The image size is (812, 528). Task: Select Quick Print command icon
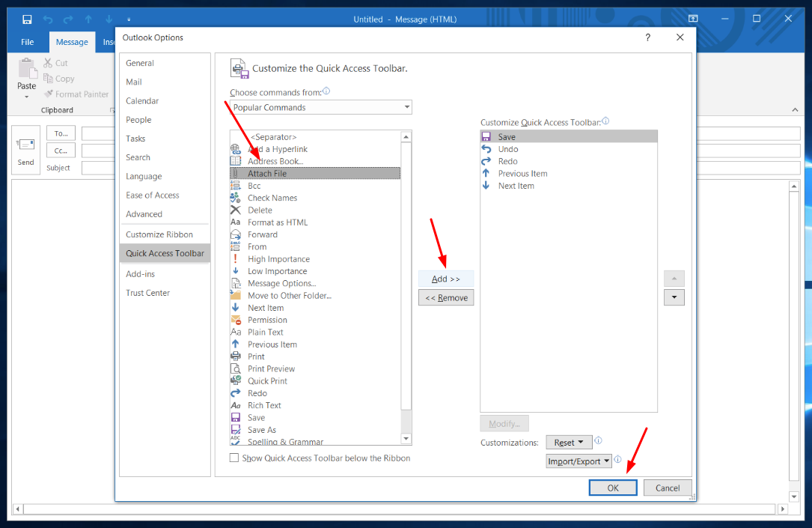236,380
